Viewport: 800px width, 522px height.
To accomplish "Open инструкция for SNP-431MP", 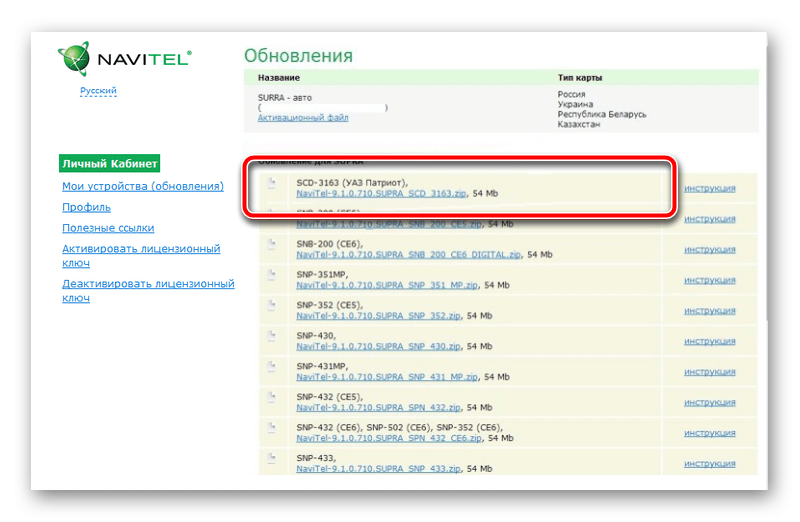I will (710, 372).
